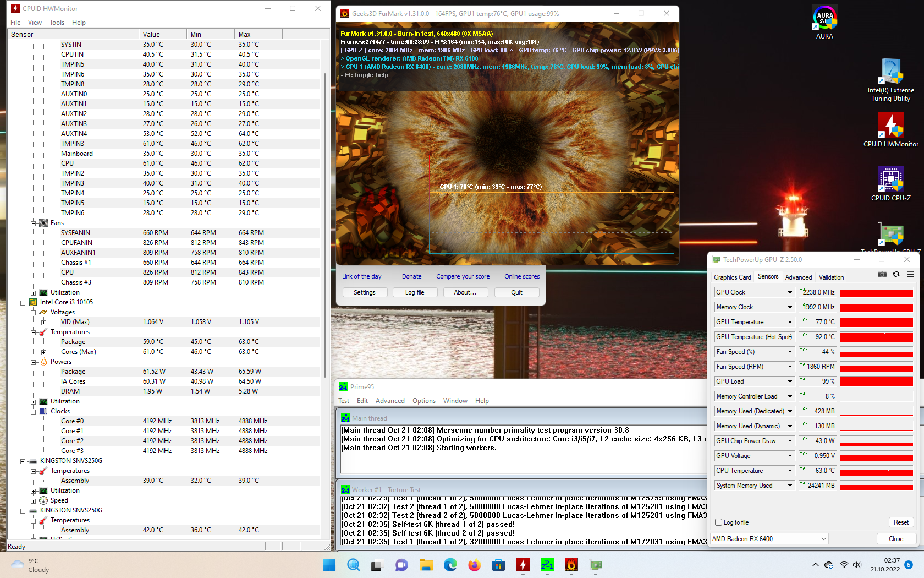Open the System Memory Used dropdown
This screenshot has height=578, width=924.
point(790,486)
